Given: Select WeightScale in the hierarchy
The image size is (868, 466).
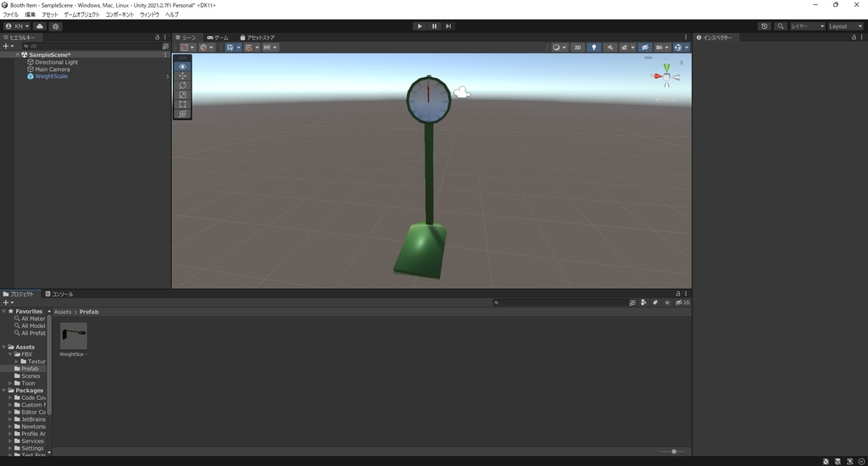Looking at the screenshot, I should (52, 76).
